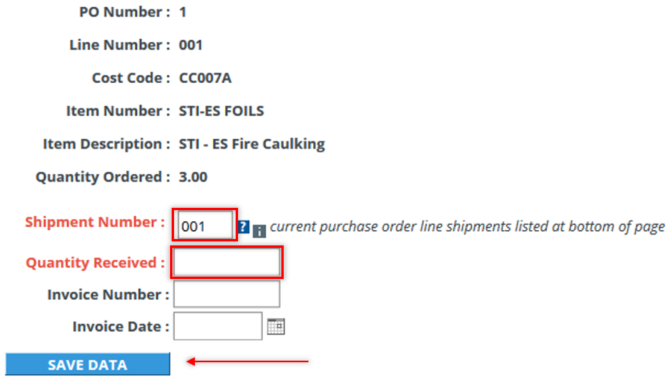Screen dimensions: 670x380
Task: Click the Invoice Date input field
Action: 217,326
